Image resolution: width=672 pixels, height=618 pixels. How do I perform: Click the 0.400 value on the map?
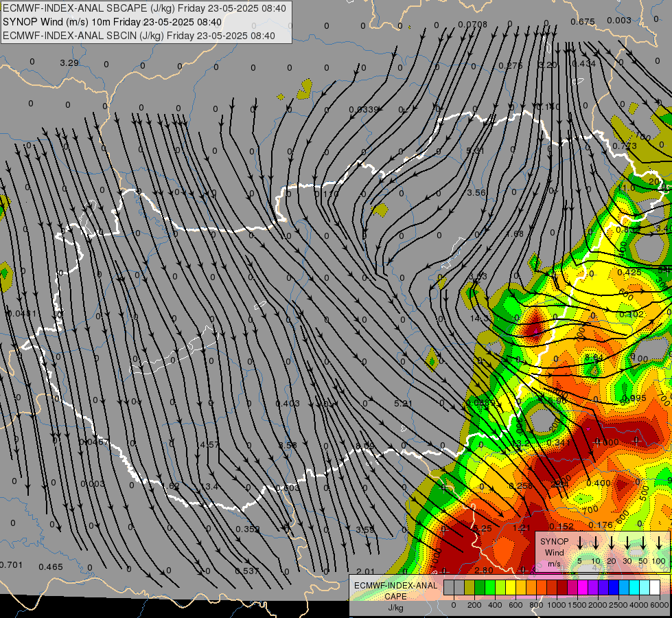(x=599, y=483)
